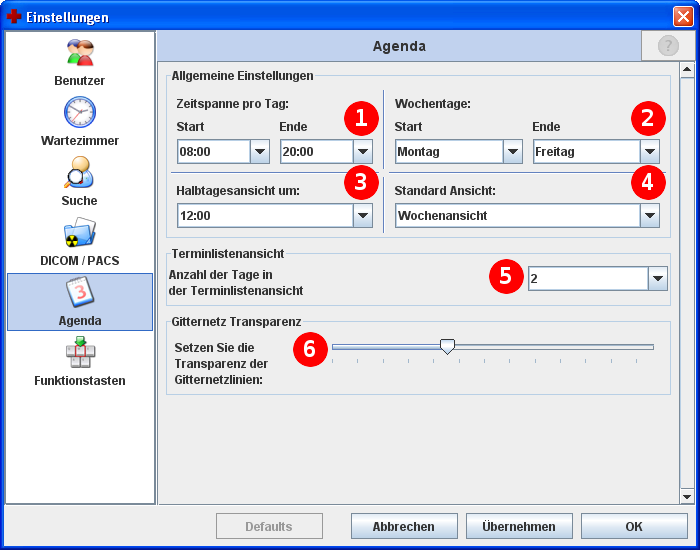Screen dimensions: 700x550
Task: Expand the Terminlistenansicht days dropdown
Action: [x=658, y=279]
